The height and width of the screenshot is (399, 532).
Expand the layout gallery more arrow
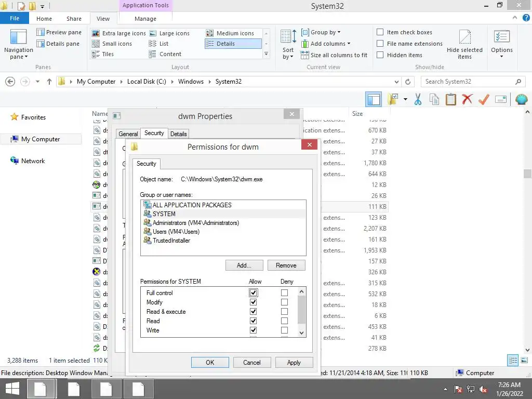pyautogui.click(x=267, y=54)
